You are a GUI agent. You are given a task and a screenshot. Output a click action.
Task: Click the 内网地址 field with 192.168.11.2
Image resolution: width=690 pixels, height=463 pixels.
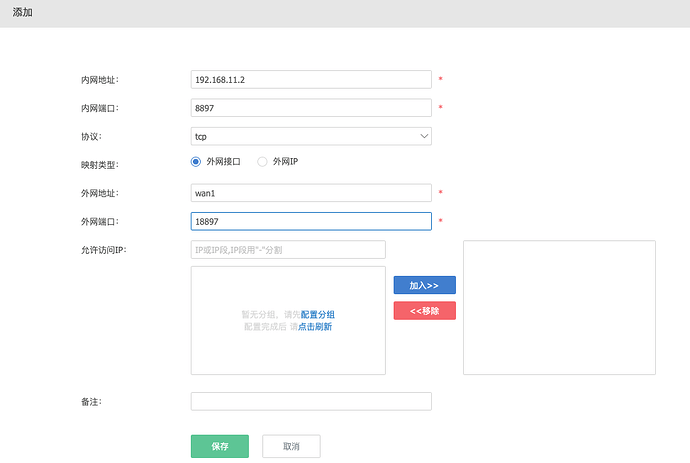pyautogui.click(x=310, y=79)
